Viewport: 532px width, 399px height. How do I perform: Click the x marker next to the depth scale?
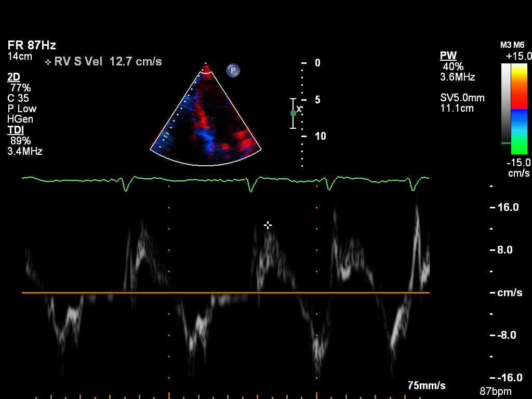pos(299,109)
